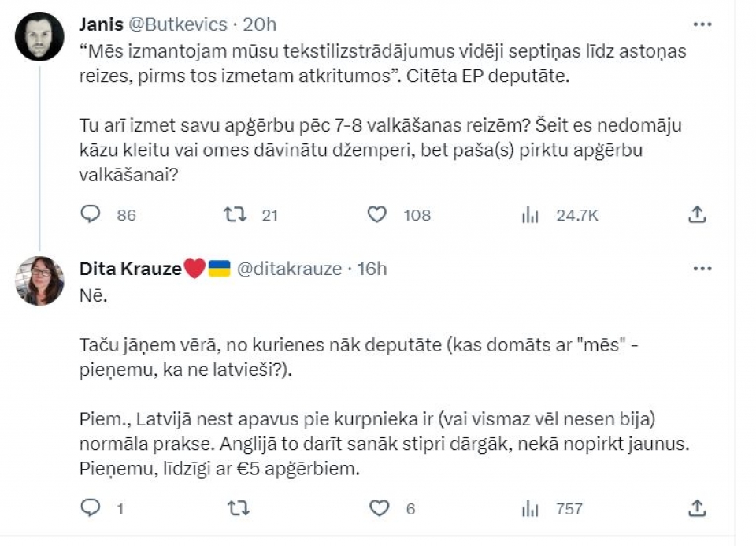The height and width of the screenshot is (546, 756).
Task: Open the 20h timestamp of Janis's tweet
Action: (x=259, y=24)
